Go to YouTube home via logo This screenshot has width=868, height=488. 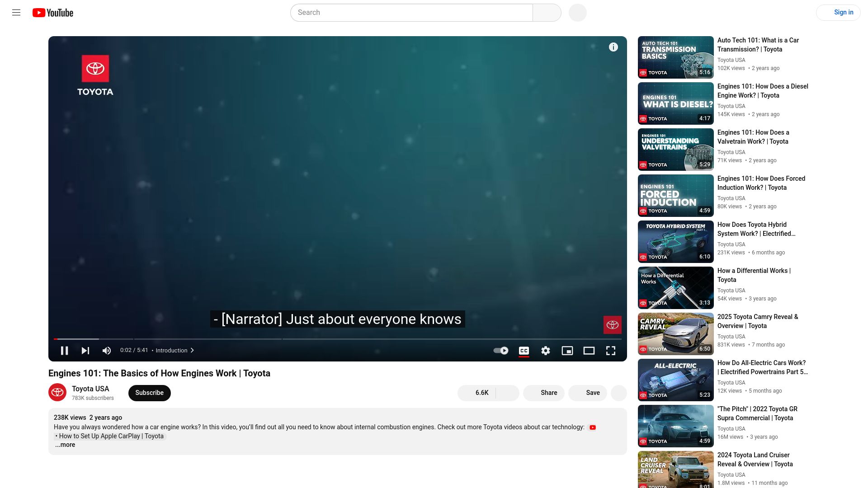(x=53, y=13)
